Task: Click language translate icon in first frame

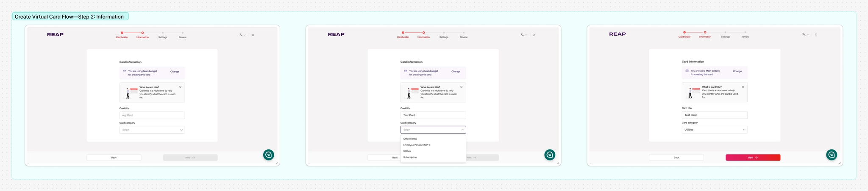Action: (x=241, y=35)
